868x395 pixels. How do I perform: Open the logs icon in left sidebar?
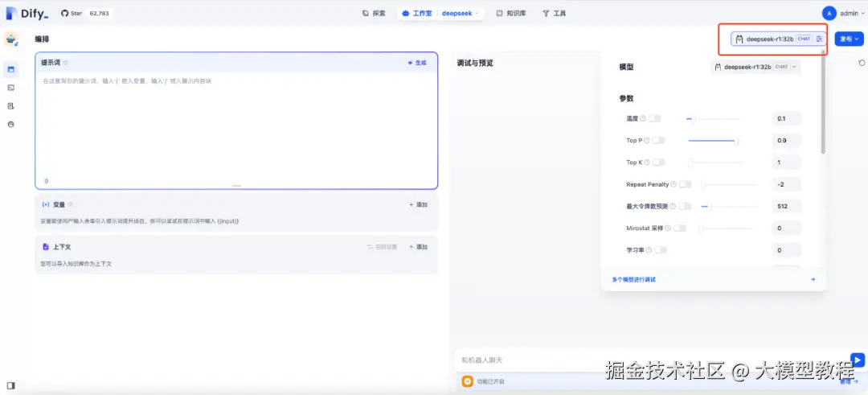11,106
